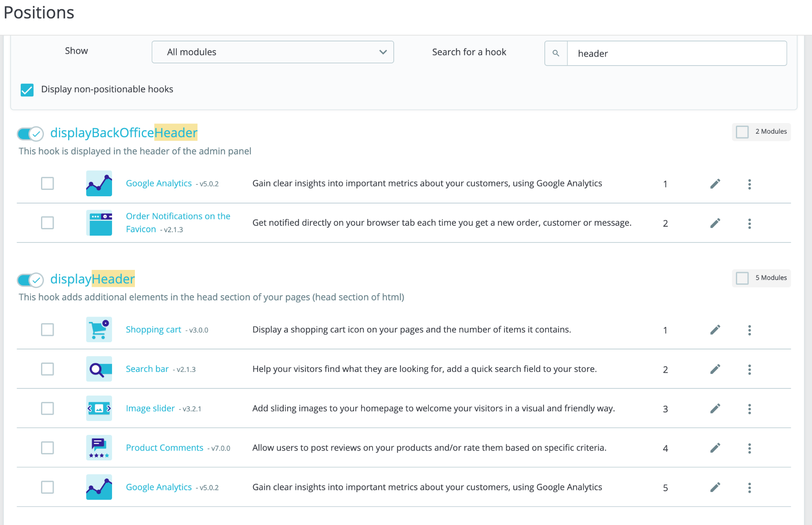Click the search magnifier icon in hook field
The image size is (812, 525).
pyautogui.click(x=556, y=53)
